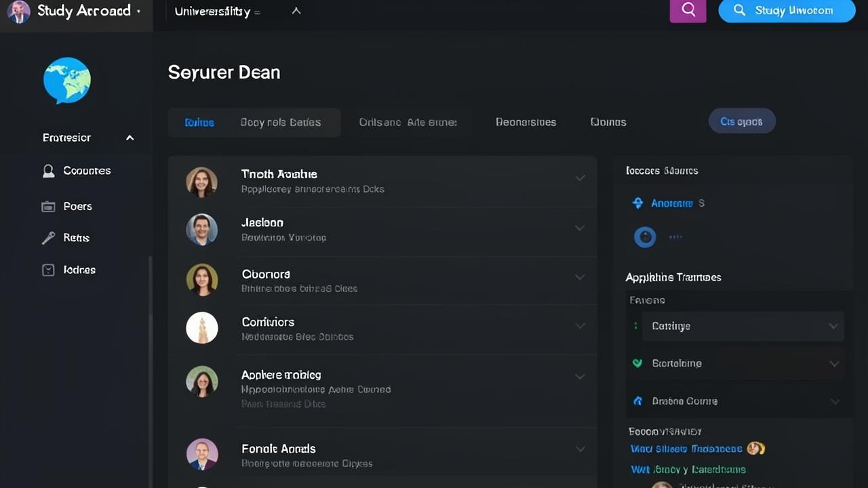Viewport: 868px width, 488px height.
Task: Click the green dots icon beside Cortinge
Action: pyautogui.click(x=635, y=326)
